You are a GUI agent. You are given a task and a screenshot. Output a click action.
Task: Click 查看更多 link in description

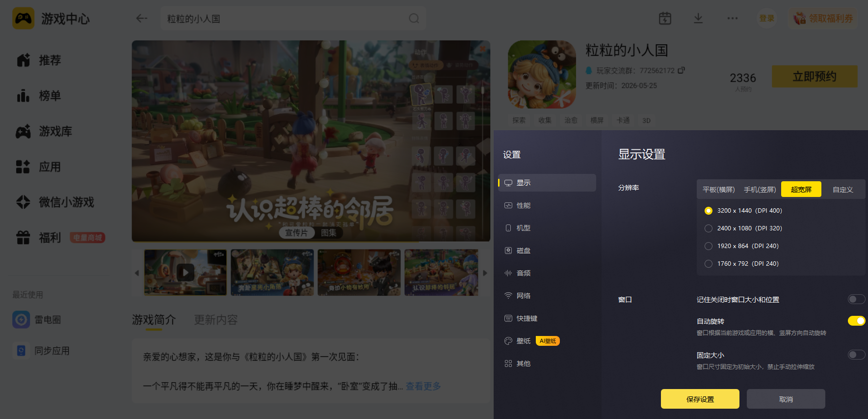423,386
